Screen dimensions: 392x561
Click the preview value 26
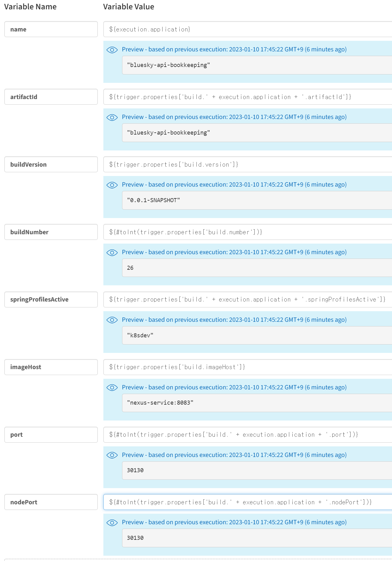257,268
